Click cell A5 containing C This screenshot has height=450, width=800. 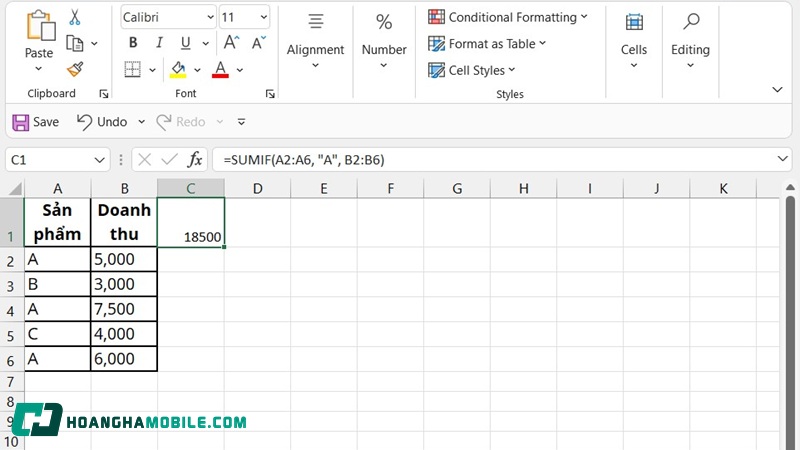(58, 334)
